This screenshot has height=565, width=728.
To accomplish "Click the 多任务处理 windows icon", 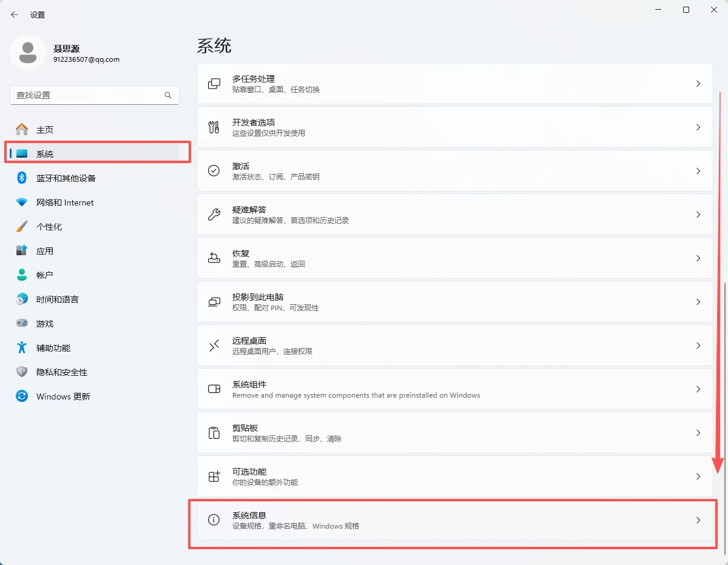I will pyautogui.click(x=214, y=84).
